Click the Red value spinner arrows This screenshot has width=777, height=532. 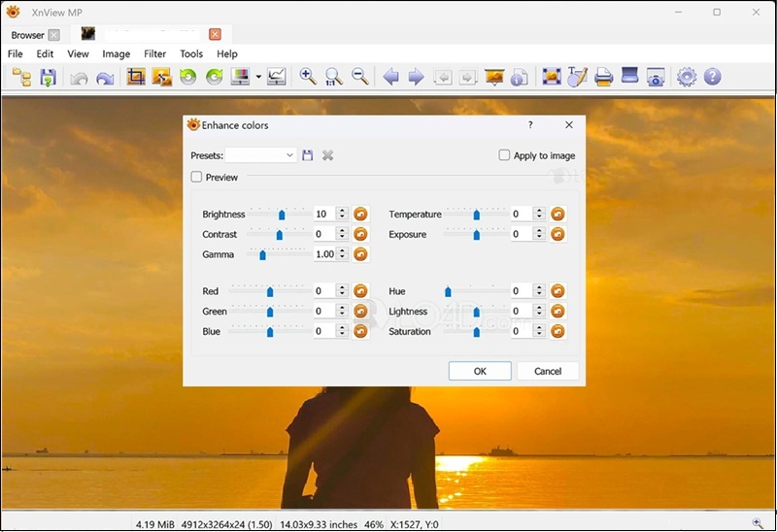[342, 291]
